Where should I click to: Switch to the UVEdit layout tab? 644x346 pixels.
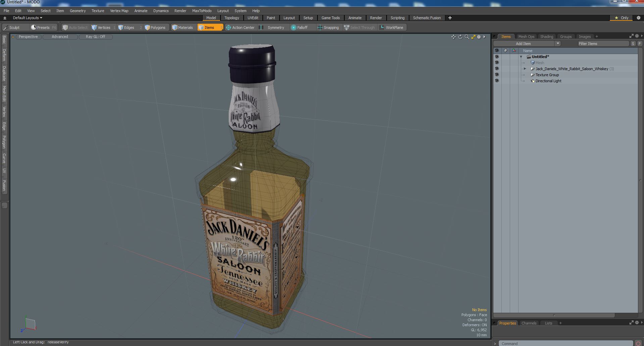point(253,18)
